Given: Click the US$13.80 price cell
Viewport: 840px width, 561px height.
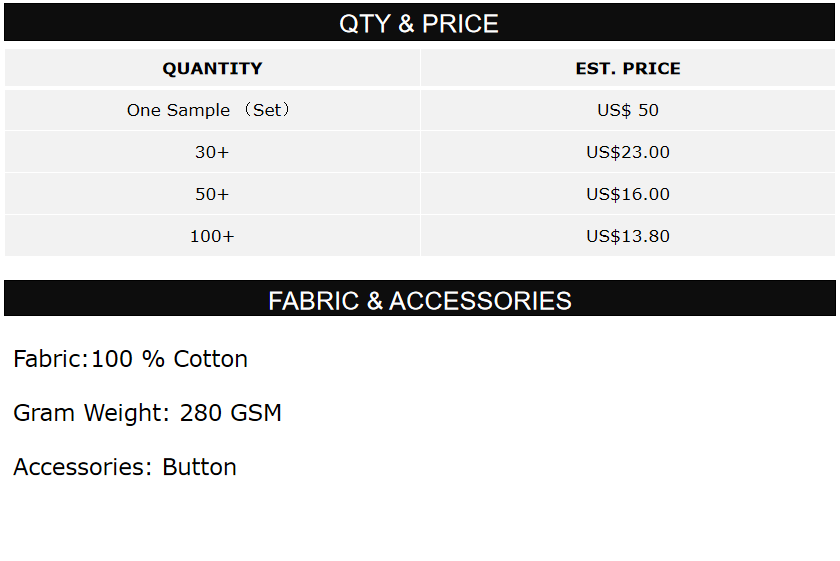Looking at the screenshot, I should [628, 236].
